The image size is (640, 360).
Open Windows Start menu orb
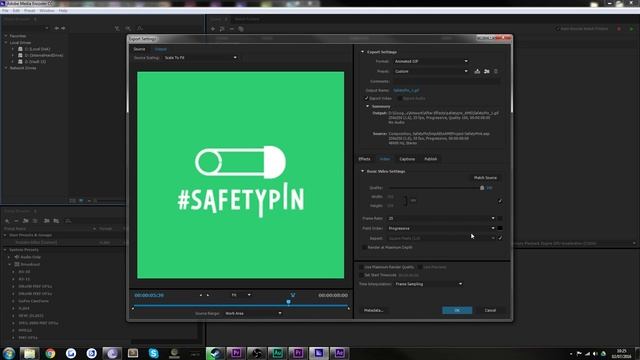9,353
